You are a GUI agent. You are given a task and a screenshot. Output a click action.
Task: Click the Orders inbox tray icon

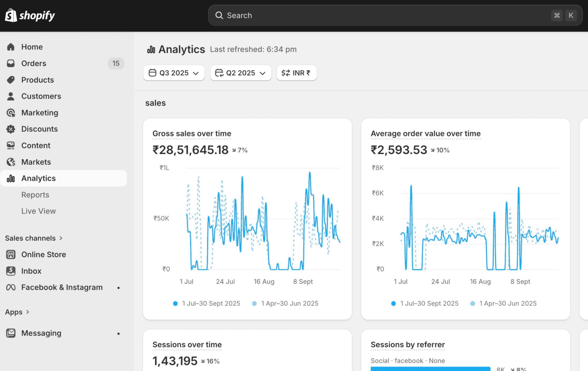[11, 63]
